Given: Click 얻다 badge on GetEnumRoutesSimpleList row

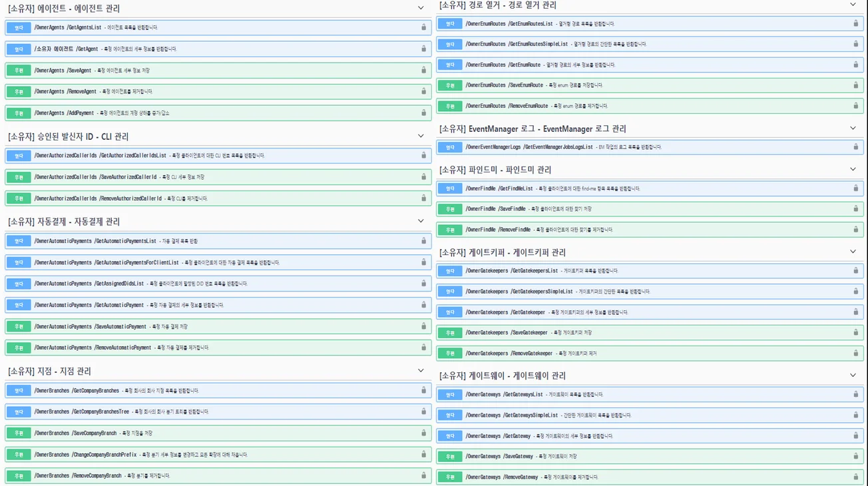Looking at the screenshot, I should [450, 44].
